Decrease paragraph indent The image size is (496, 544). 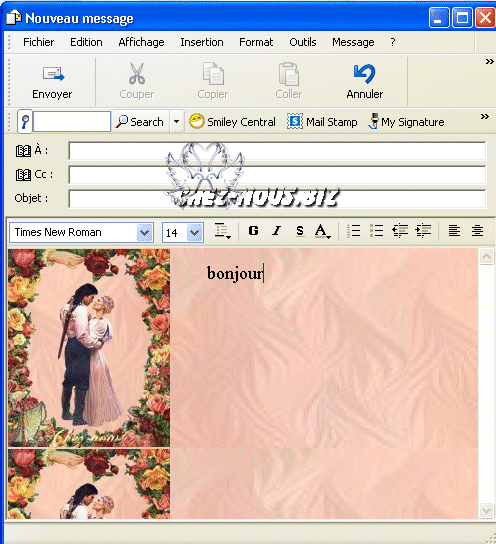click(400, 231)
